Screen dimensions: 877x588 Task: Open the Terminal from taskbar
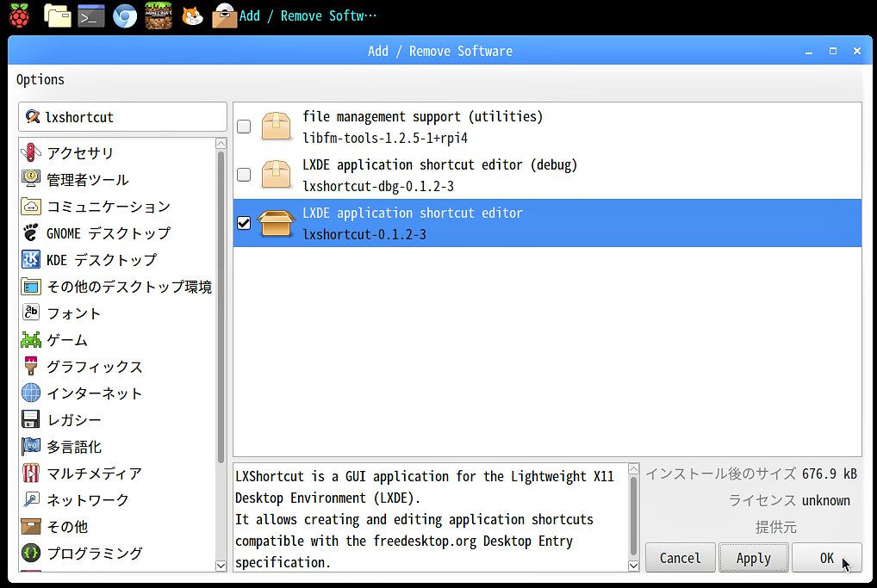pos(91,15)
